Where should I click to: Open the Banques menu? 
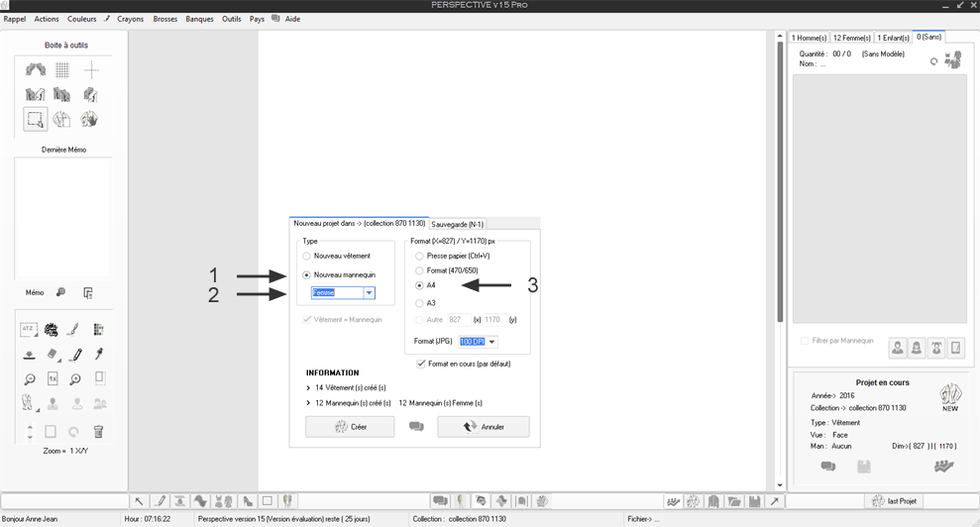click(199, 19)
